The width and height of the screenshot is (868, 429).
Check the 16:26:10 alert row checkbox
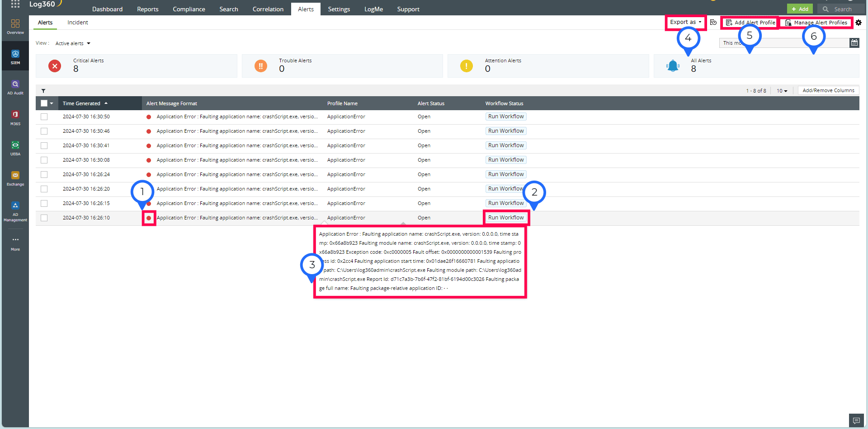coord(44,218)
